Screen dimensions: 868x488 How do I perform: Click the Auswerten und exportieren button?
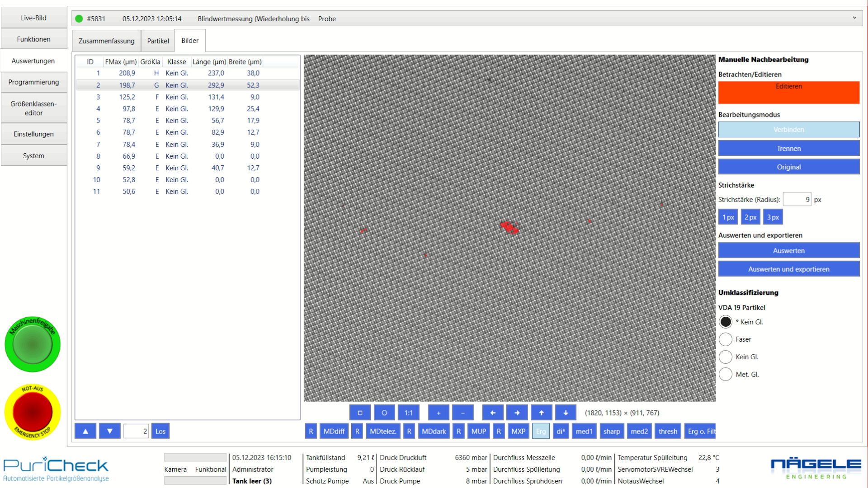[788, 269]
